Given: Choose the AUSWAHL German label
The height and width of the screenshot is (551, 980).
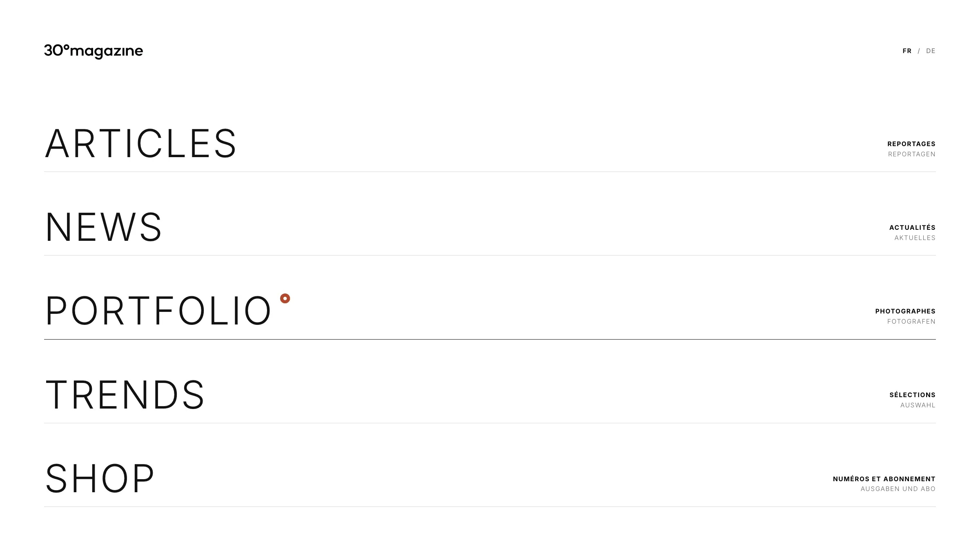Looking at the screenshot, I should pos(918,405).
